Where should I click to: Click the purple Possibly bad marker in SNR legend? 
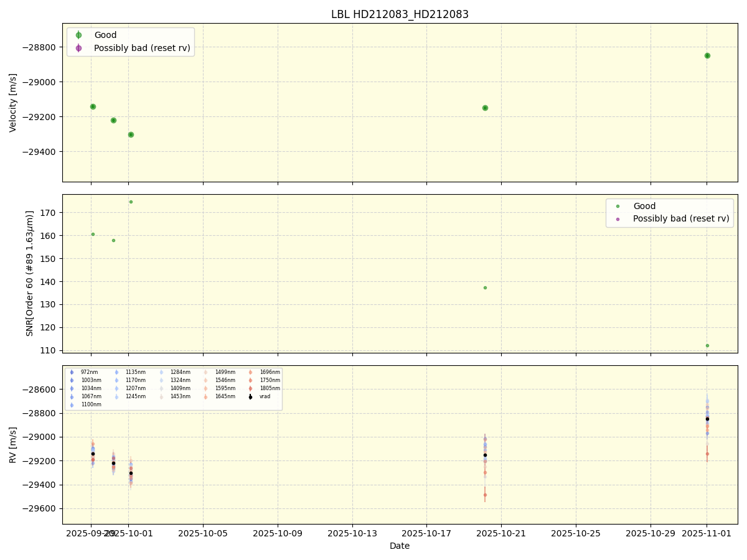(x=618, y=219)
